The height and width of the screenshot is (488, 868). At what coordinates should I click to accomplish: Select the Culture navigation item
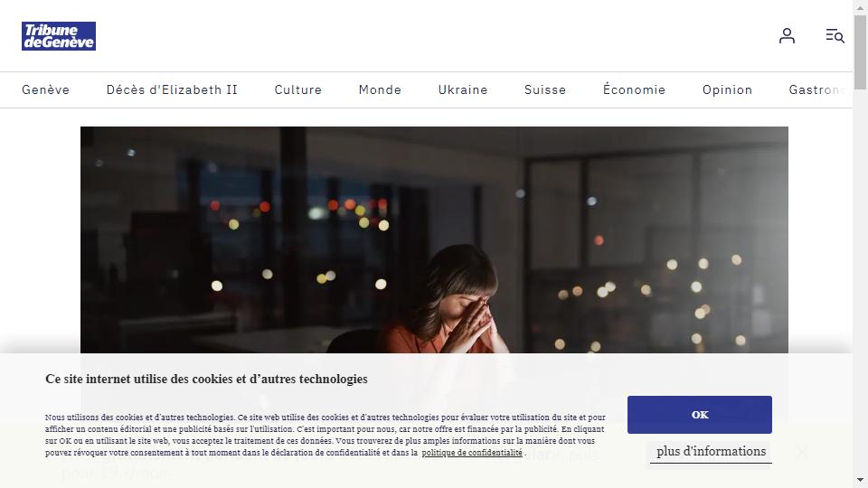click(297, 89)
